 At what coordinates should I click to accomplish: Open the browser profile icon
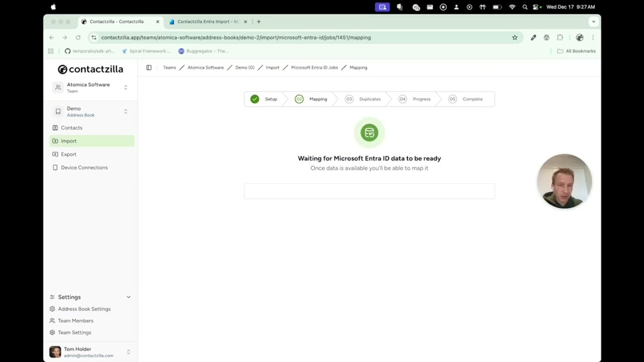point(580,37)
